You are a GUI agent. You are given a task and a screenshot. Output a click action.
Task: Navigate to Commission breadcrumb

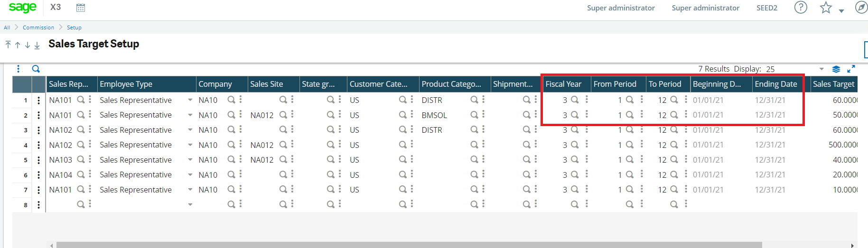coord(38,28)
